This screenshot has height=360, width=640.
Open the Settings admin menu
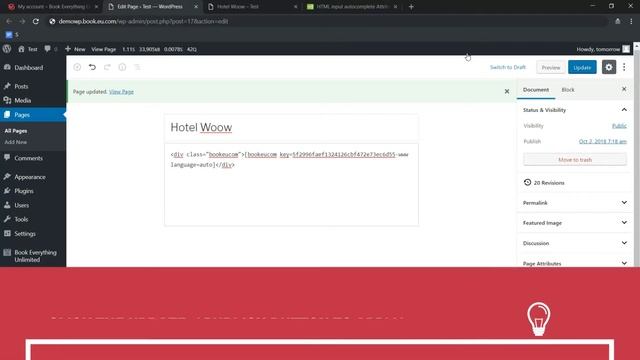pyautogui.click(x=25, y=233)
